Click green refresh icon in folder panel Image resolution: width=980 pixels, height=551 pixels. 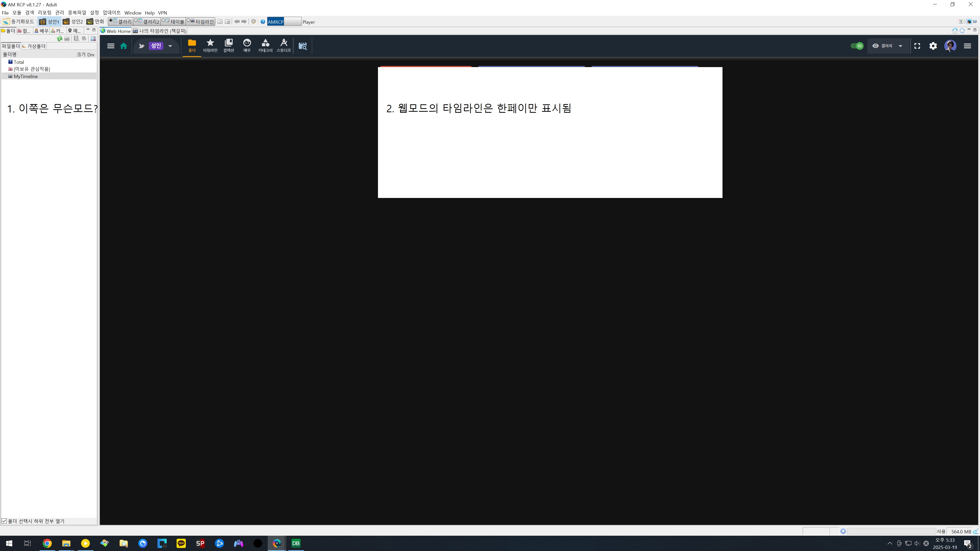(x=59, y=39)
